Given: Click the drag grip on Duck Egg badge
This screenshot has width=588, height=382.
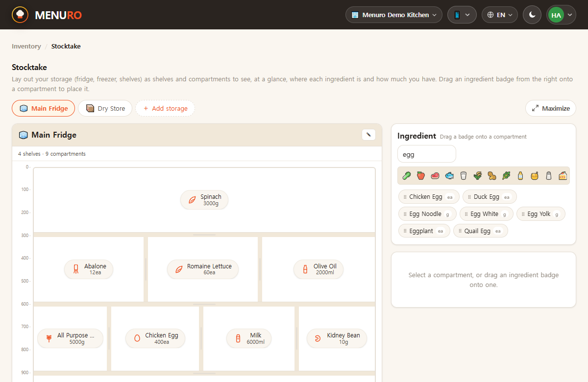Looking at the screenshot, I should (469, 197).
